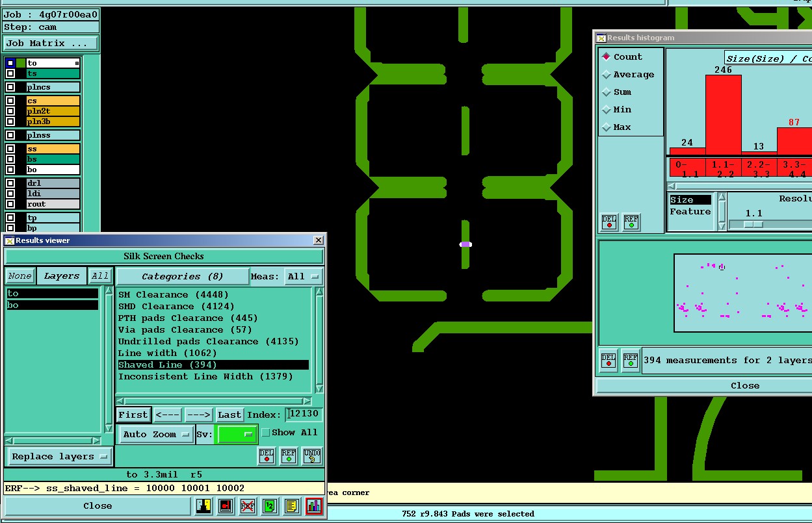Go to previous result with <--- button
The height and width of the screenshot is (523, 812).
pos(168,415)
